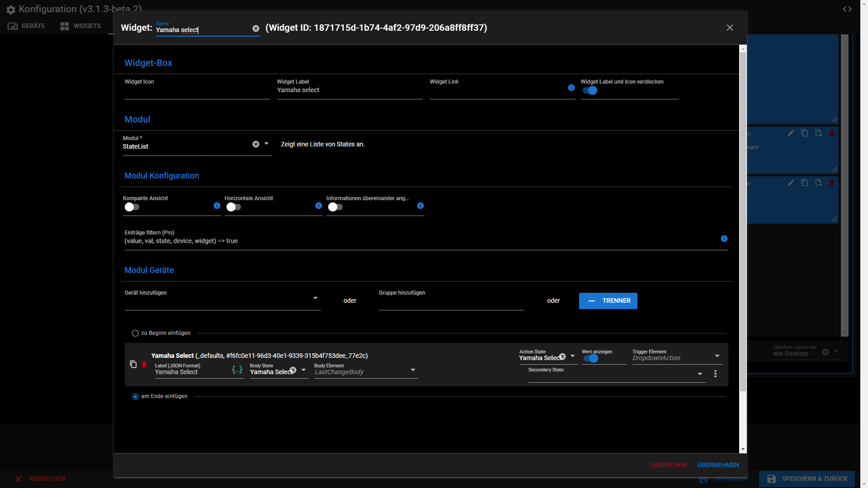Expand the Modul dropdown arrow
Viewport: 868px width, 488px height.
pyautogui.click(x=266, y=144)
